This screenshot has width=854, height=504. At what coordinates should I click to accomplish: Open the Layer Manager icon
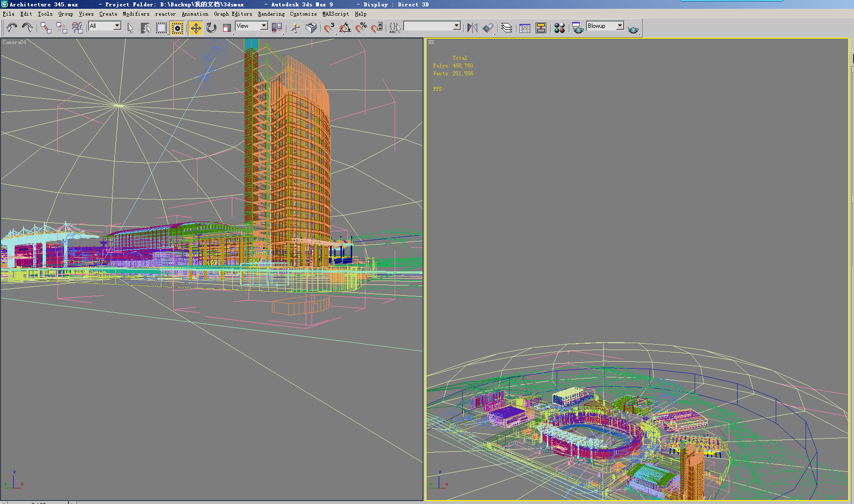click(507, 28)
